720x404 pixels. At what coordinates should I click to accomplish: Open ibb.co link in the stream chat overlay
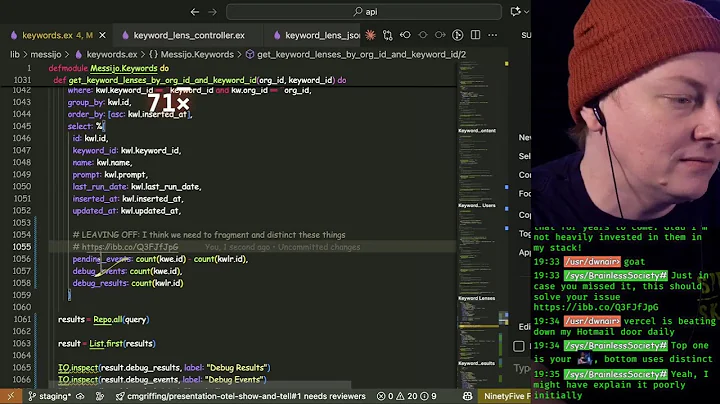[596, 308]
